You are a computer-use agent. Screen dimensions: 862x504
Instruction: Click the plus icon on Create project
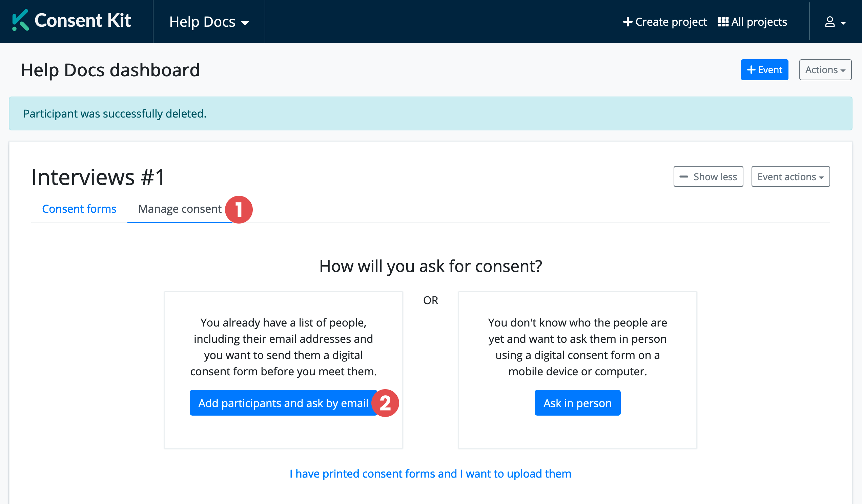627,22
